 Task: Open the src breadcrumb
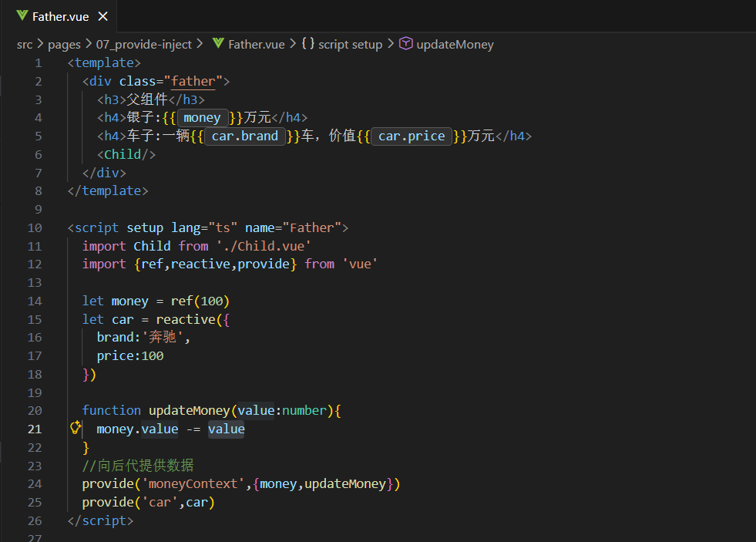[x=25, y=45]
